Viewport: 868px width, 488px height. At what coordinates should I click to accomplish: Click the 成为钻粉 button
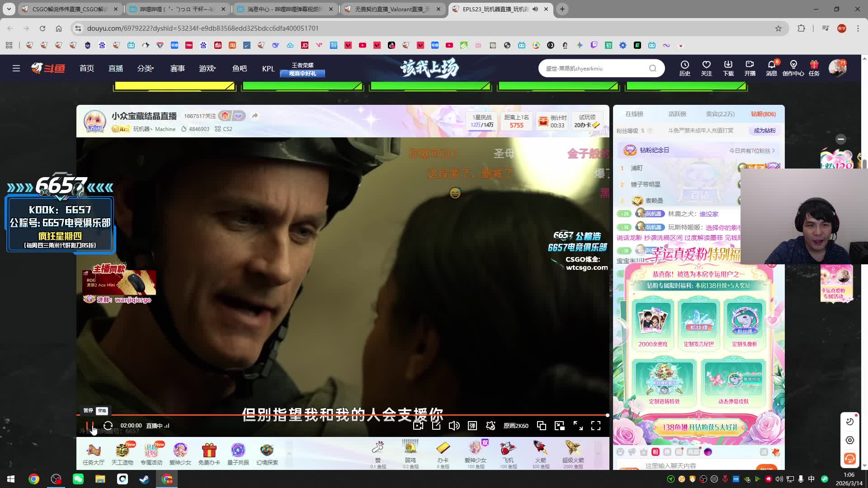click(764, 131)
